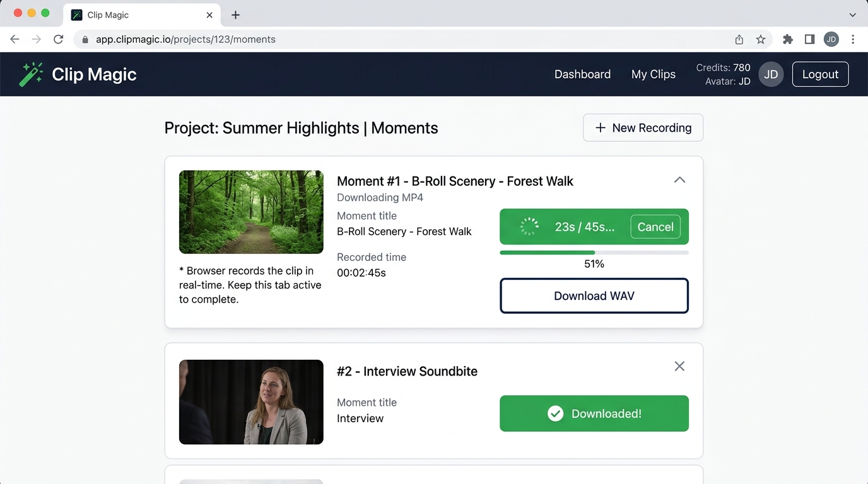Click the 'Downloading MP4' status text
This screenshot has height=484, width=868.
click(380, 197)
